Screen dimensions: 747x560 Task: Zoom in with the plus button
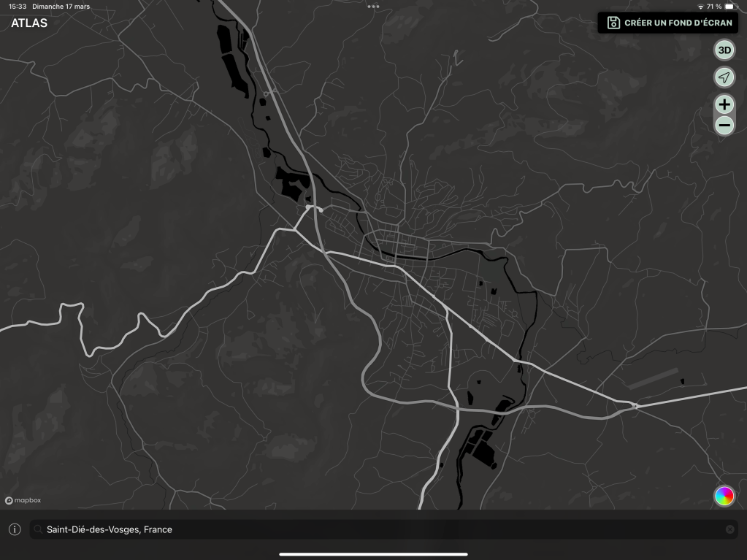[724, 104]
